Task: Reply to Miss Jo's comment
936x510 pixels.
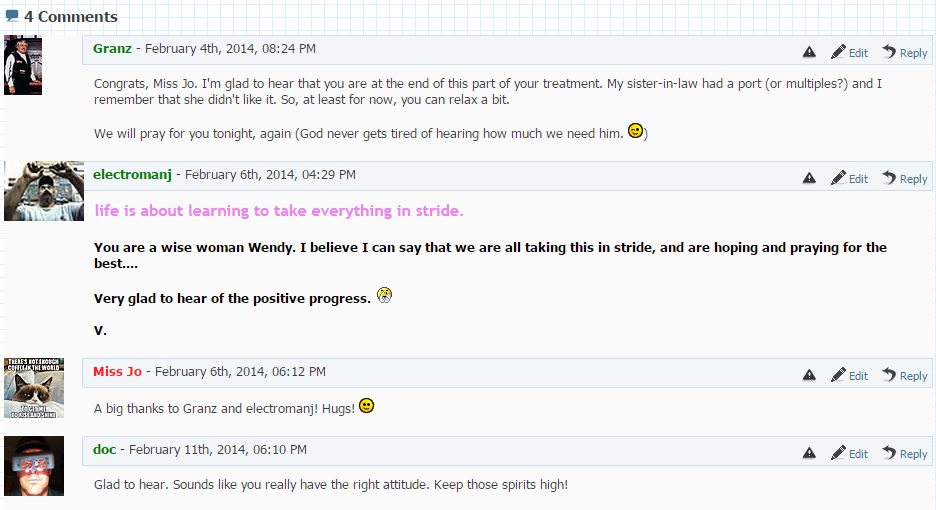Action: click(905, 375)
